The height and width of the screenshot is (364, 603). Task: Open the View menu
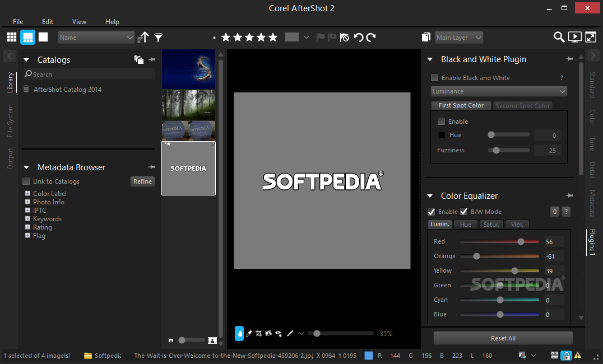tap(79, 21)
